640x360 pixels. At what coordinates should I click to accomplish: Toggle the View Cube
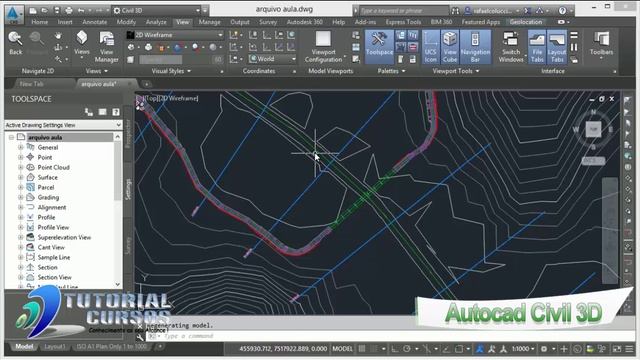click(x=449, y=47)
